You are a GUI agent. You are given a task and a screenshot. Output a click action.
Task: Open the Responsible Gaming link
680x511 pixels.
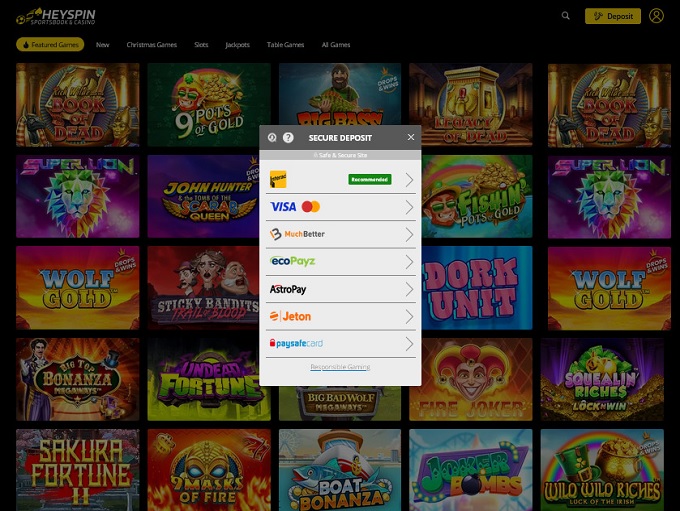340,367
